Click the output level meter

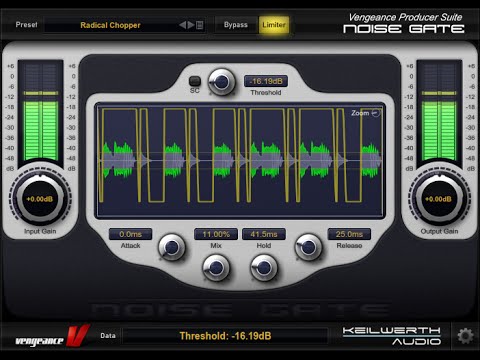click(x=439, y=111)
